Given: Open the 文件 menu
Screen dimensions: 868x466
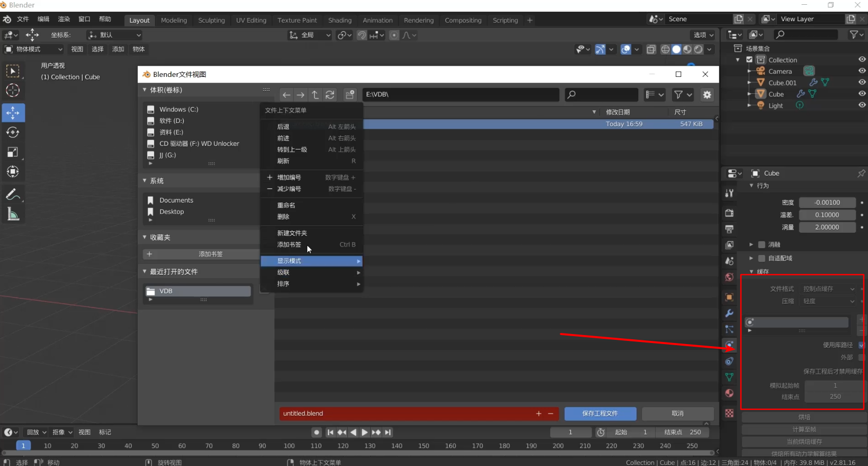Looking at the screenshot, I should tap(23, 19).
